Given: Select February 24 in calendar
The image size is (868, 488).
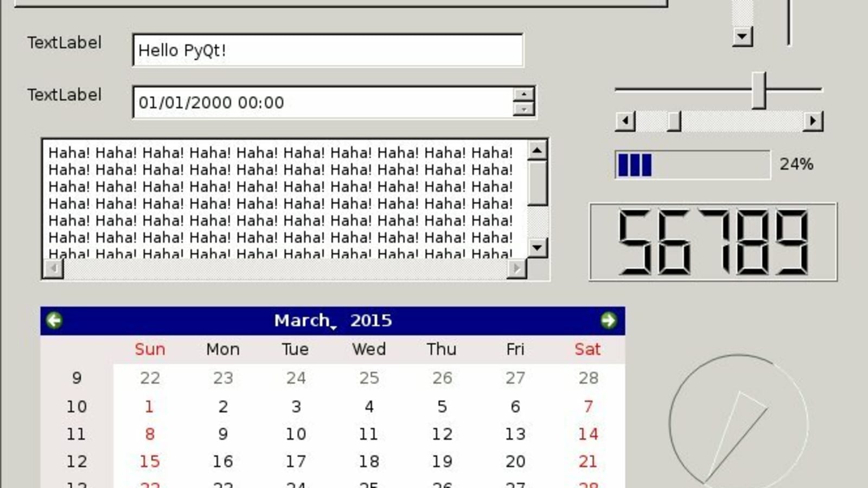Looking at the screenshot, I should point(296,378).
